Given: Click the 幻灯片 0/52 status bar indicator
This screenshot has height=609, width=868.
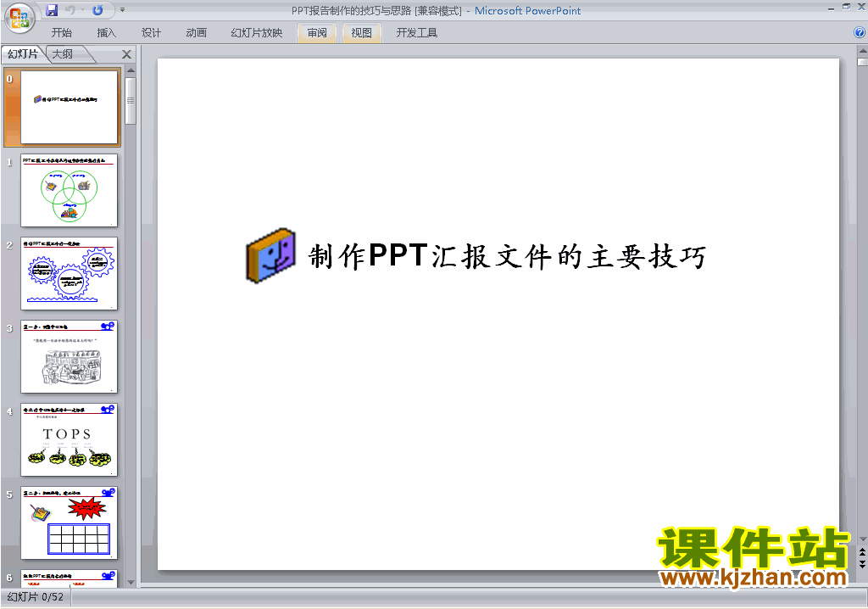Looking at the screenshot, I should 36,597.
